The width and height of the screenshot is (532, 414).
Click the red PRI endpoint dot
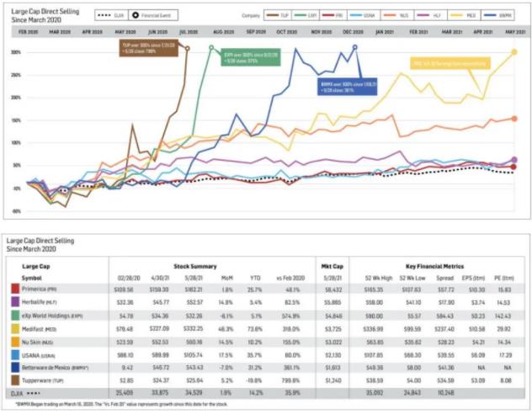coord(513,167)
